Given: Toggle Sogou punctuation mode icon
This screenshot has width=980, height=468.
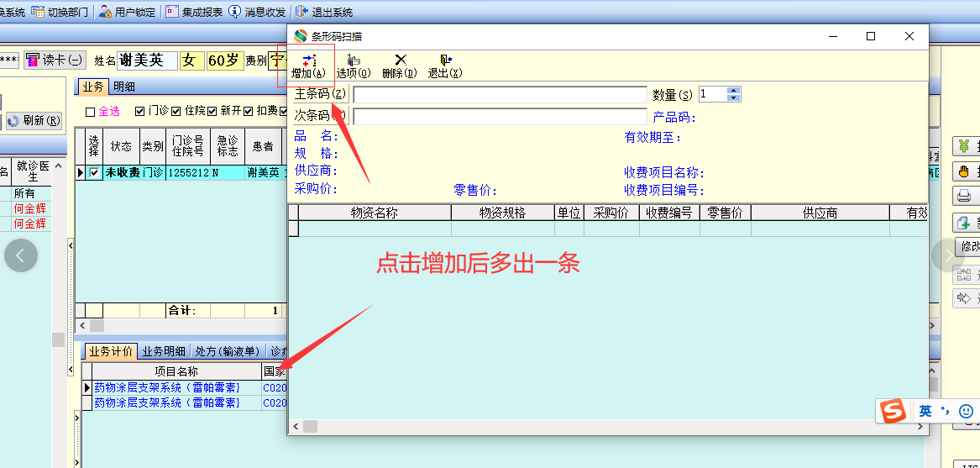Looking at the screenshot, I should coord(946,411).
